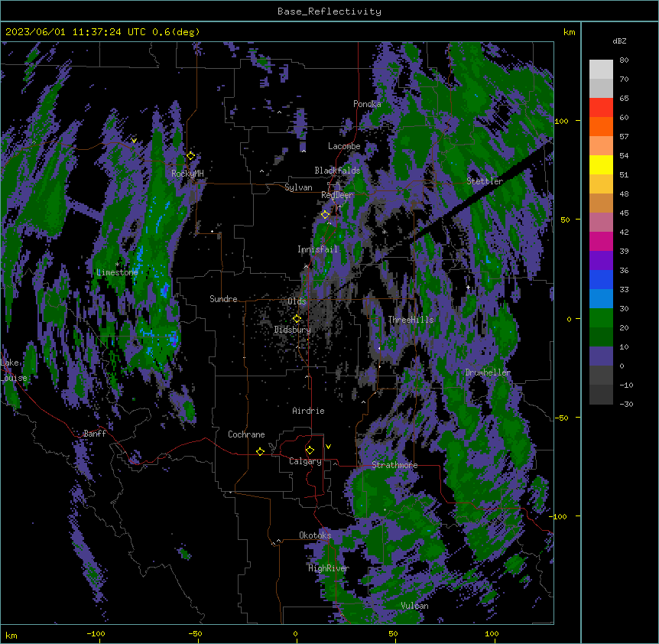Click the white asterisk marker above Limestone

[x=117, y=265]
